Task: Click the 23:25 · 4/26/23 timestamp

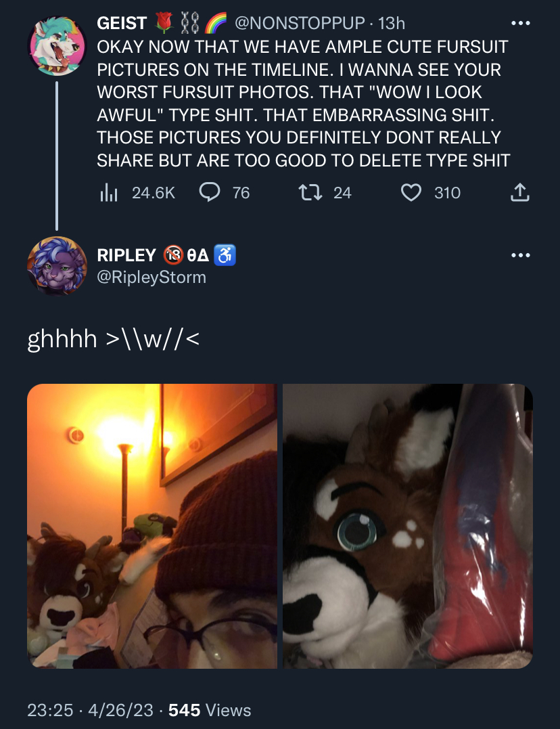Action: [x=90, y=710]
